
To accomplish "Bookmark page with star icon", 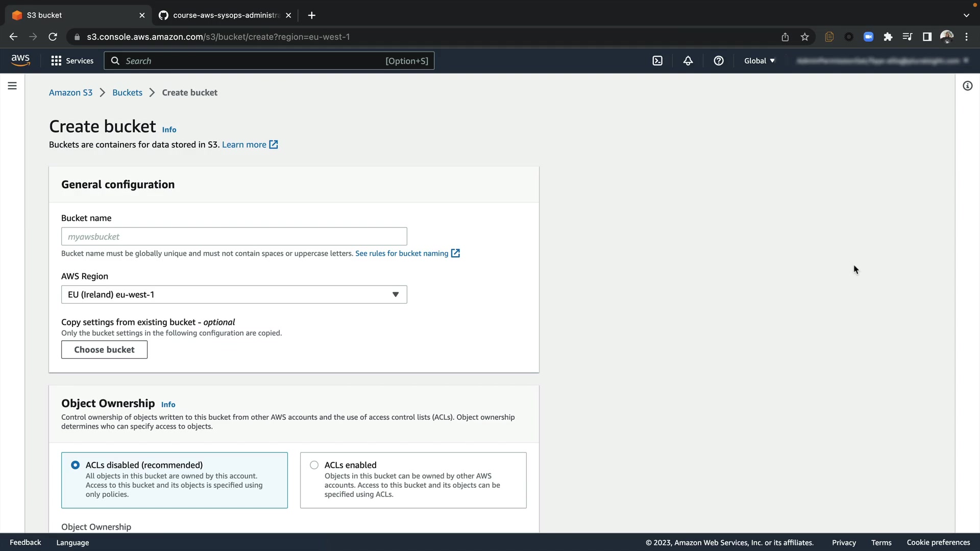I will 805,37.
